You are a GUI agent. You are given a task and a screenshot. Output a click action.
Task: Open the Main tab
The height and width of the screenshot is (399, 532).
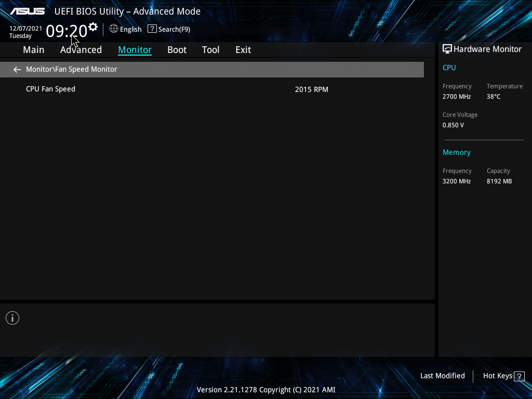click(34, 50)
